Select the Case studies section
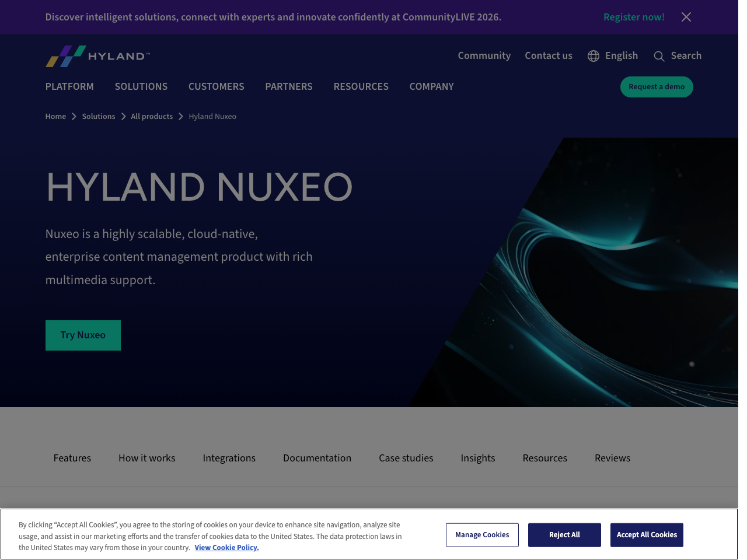747x560 pixels. (406, 458)
